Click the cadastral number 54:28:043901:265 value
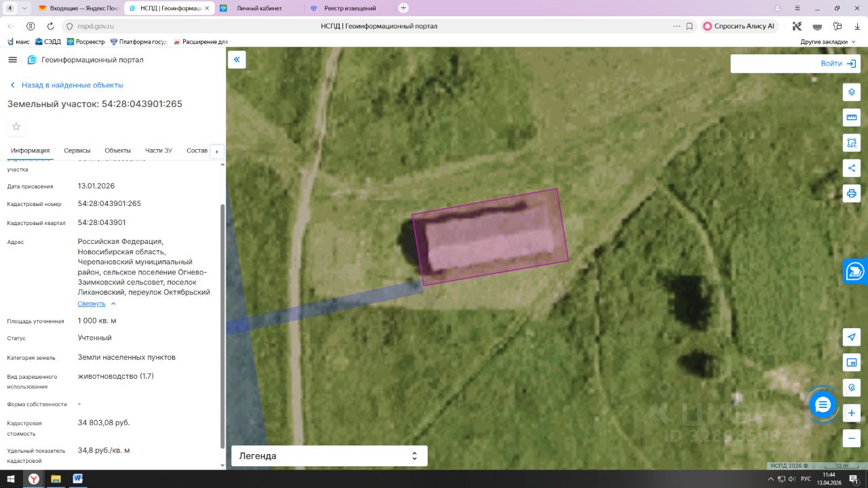 [109, 203]
